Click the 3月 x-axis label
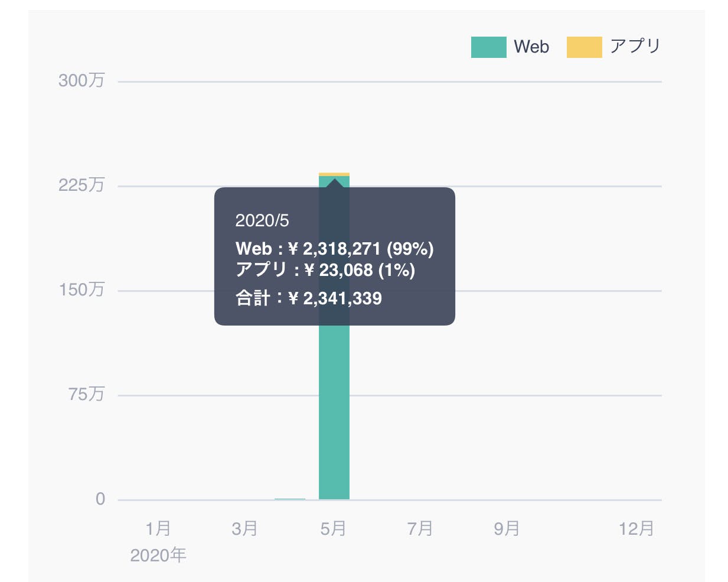 [244, 528]
